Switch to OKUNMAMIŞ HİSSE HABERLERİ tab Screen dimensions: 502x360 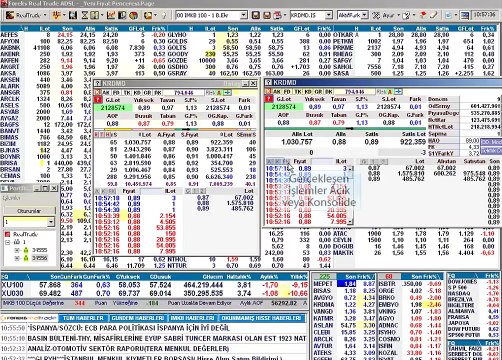point(261,318)
